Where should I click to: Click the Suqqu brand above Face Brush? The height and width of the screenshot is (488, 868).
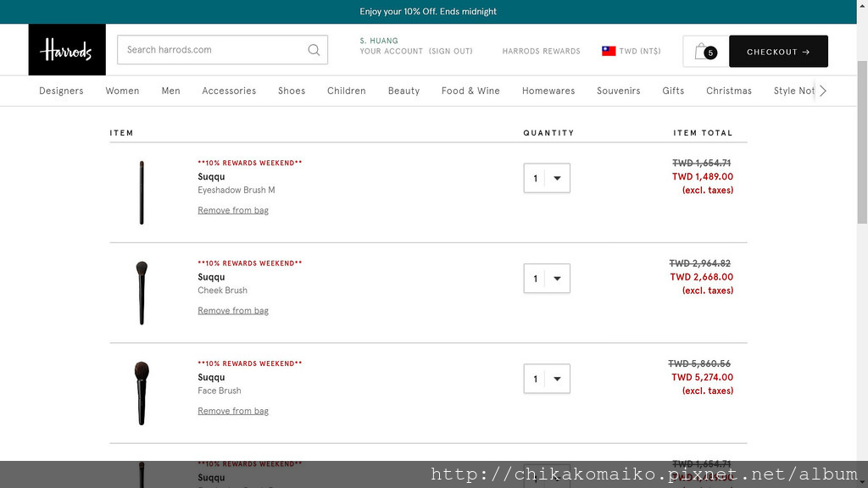[x=211, y=377]
